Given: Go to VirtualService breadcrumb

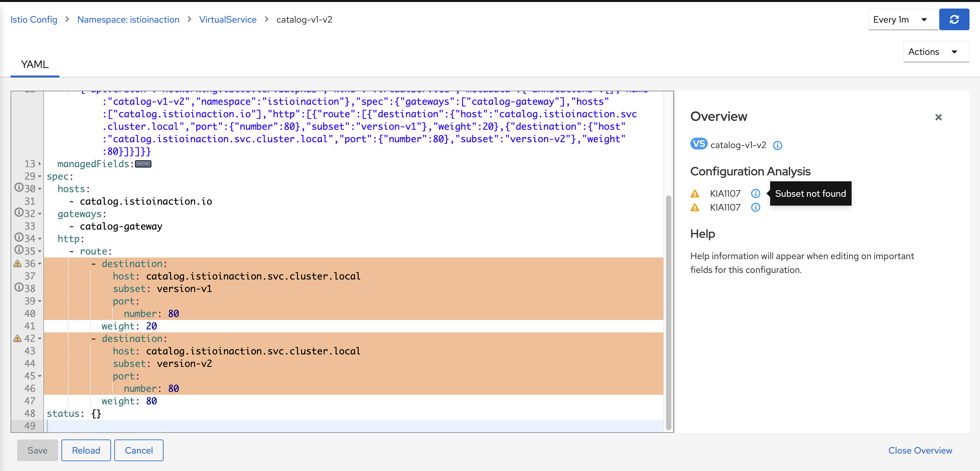Looking at the screenshot, I should pos(228,19).
